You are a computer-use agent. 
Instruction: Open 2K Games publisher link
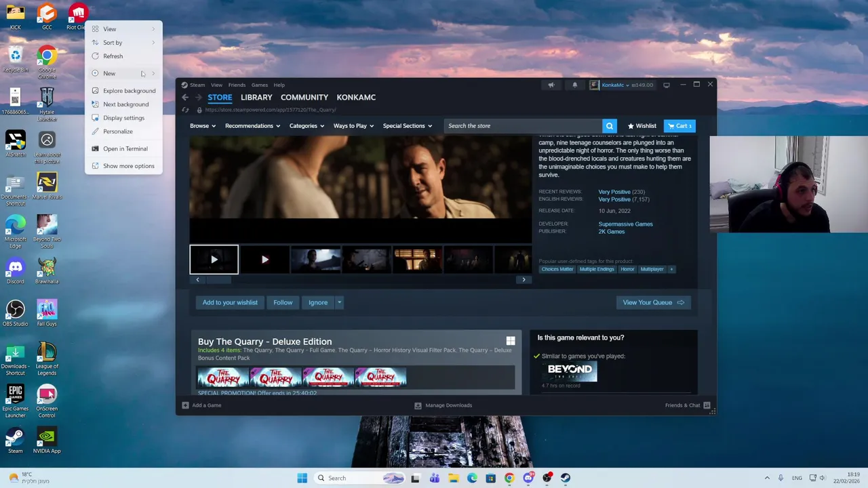pyautogui.click(x=612, y=232)
